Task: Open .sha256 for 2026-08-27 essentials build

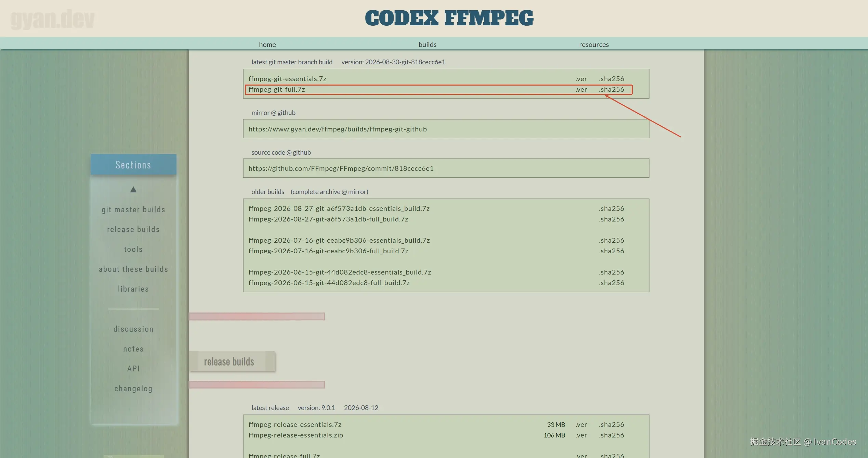Action: [x=611, y=208]
